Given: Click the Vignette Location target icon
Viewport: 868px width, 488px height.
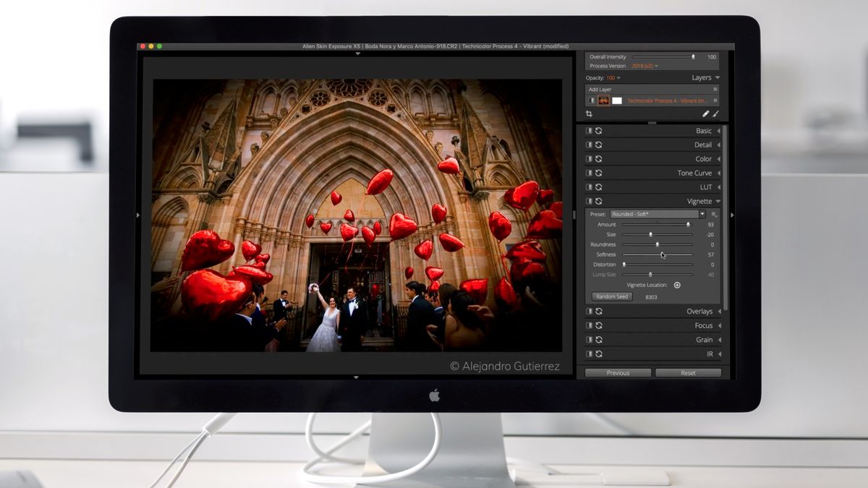Looking at the screenshot, I should click(676, 285).
